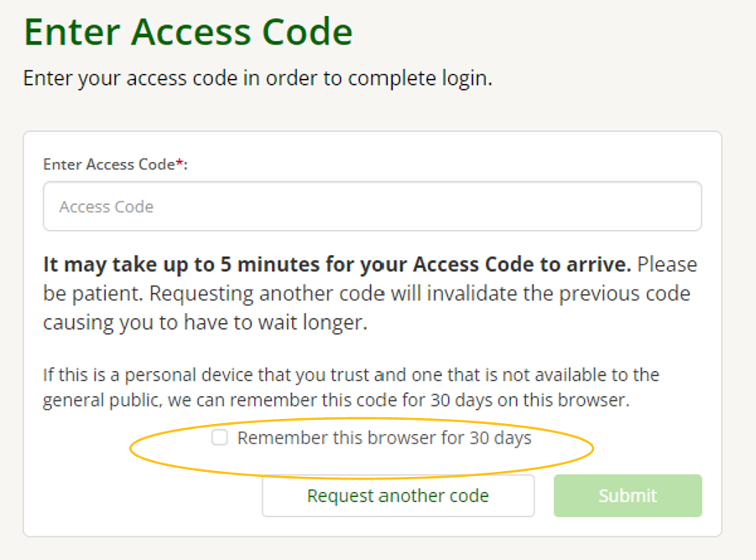Click the "Remember this browser for 30 days" label
The width and height of the screenshot is (756, 560).
pos(384,438)
